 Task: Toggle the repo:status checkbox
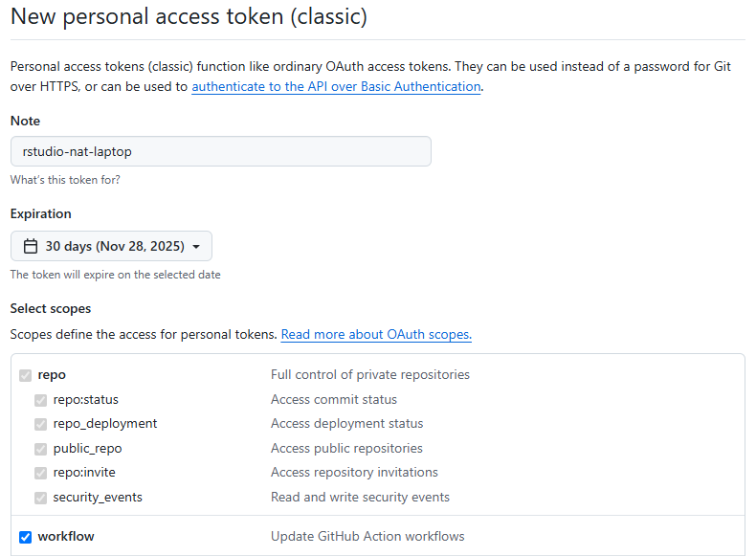[x=40, y=400]
